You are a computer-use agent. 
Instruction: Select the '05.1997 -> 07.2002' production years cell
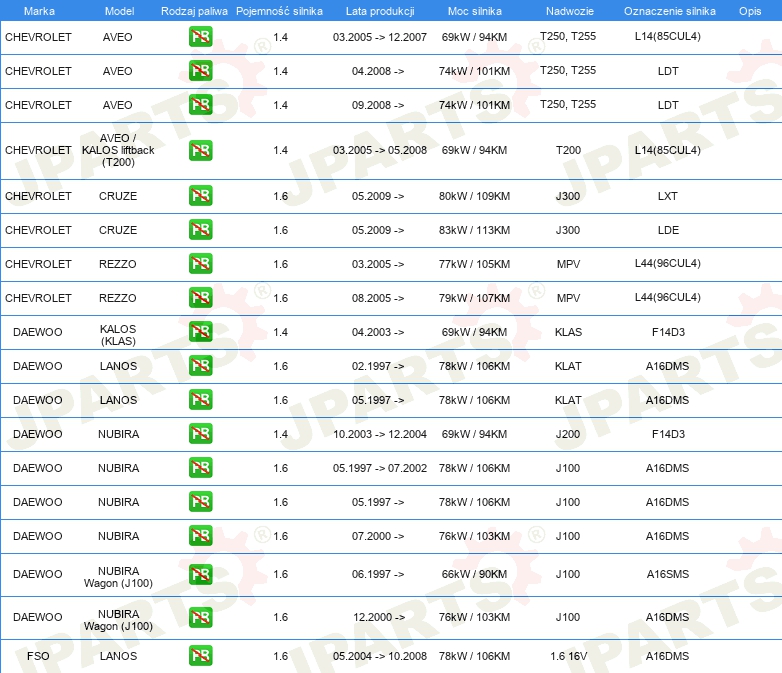[380, 468]
